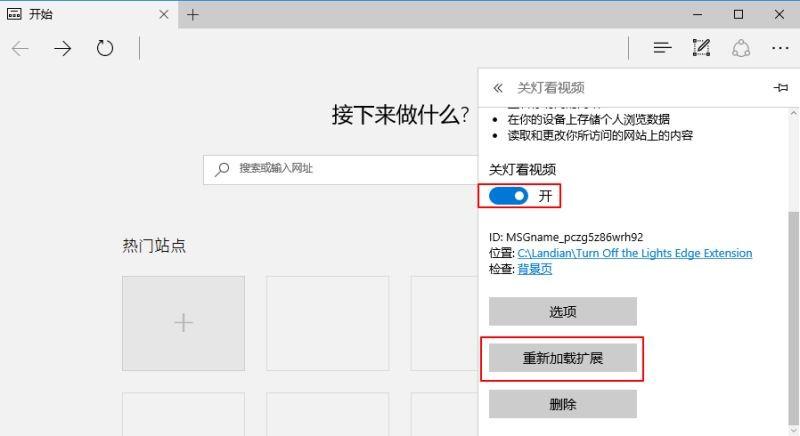This screenshot has height=436, width=800.
Task: Click the 读取和更改你所访问的网站上的内容 permission text
Action: (x=600, y=135)
